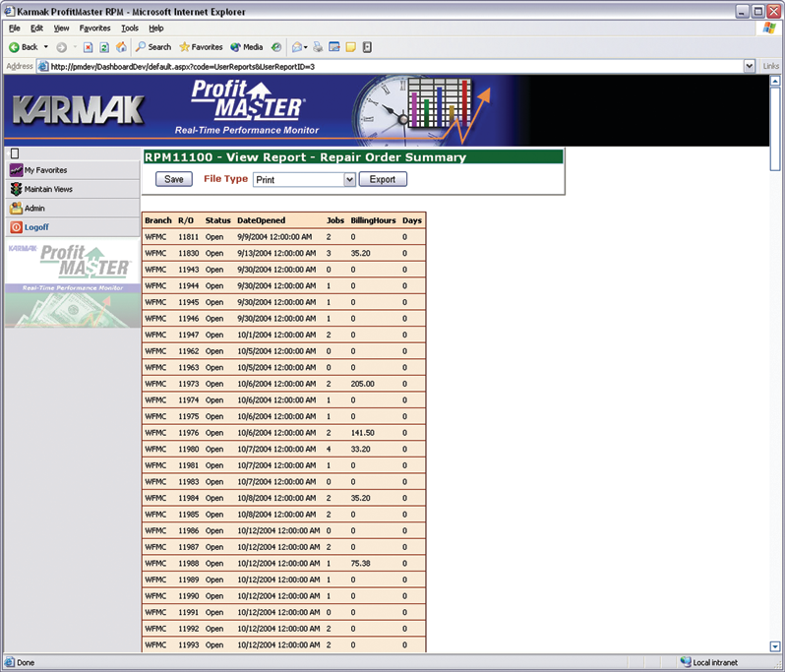This screenshot has height=672, width=785.
Task: Click the Messenger toolbar icon
Action: click(367, 47)
